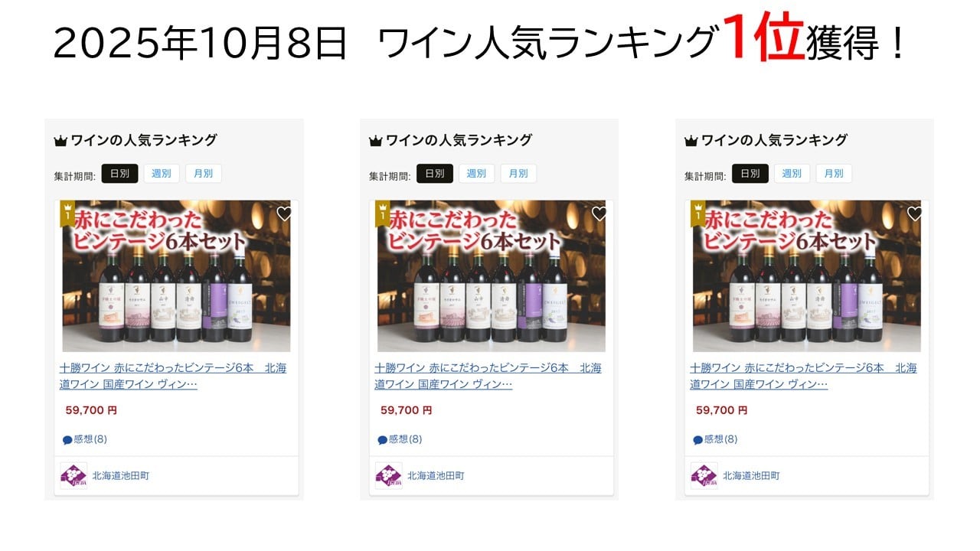Add right card's wine set to favorites

click(915, 214)
